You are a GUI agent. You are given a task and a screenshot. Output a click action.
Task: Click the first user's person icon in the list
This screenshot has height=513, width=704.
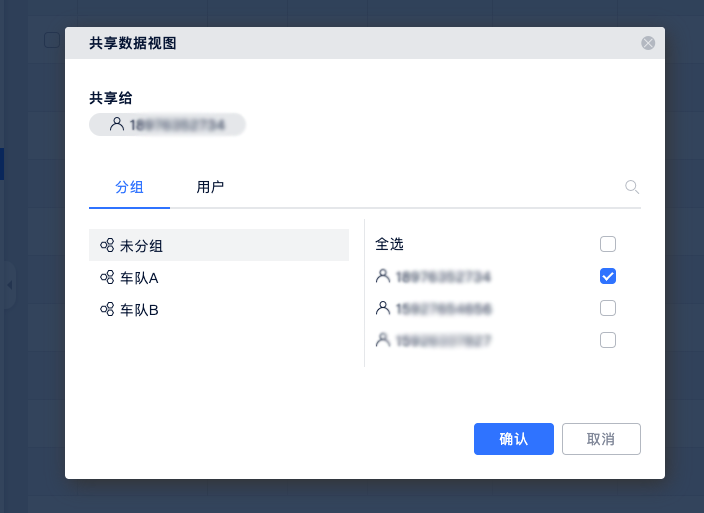382,276
